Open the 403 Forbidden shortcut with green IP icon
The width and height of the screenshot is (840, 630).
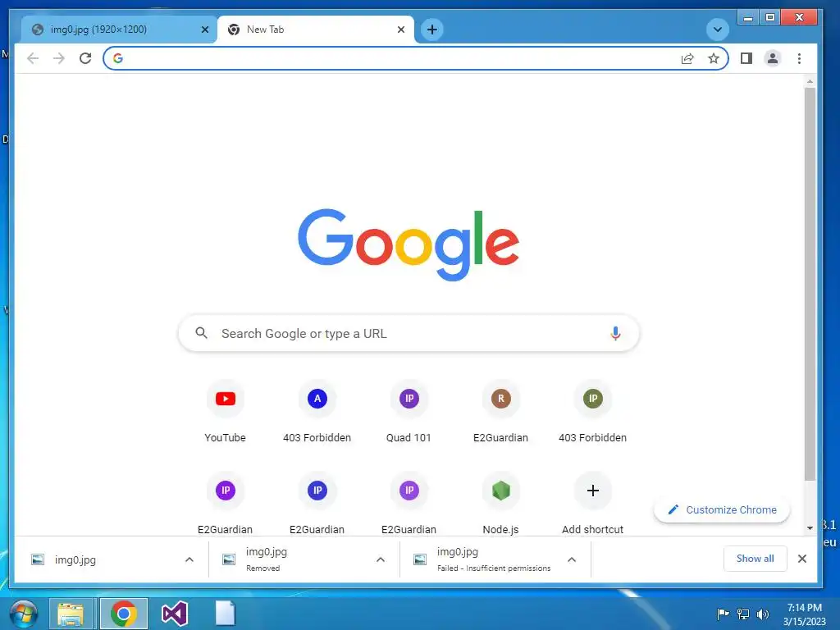pos(592,412)
